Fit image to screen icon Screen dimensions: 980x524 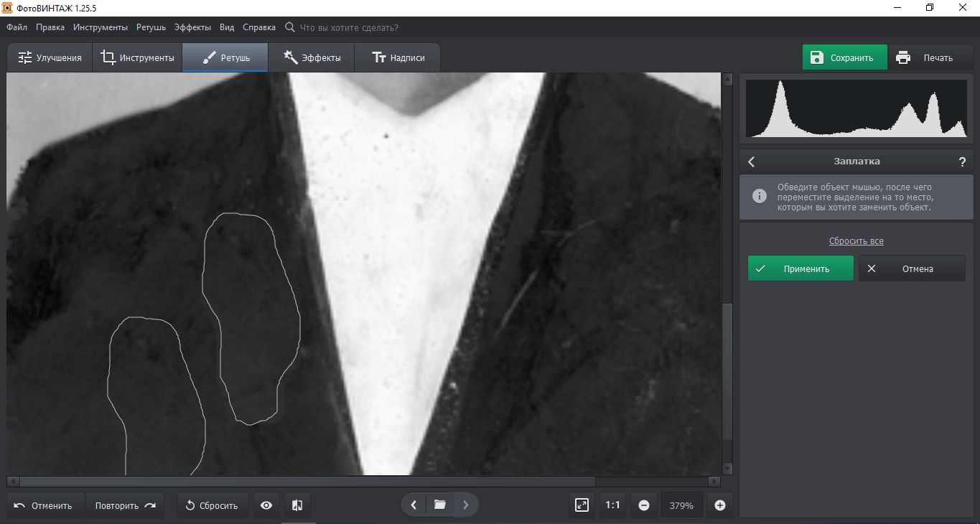click(x=582, y=505)
